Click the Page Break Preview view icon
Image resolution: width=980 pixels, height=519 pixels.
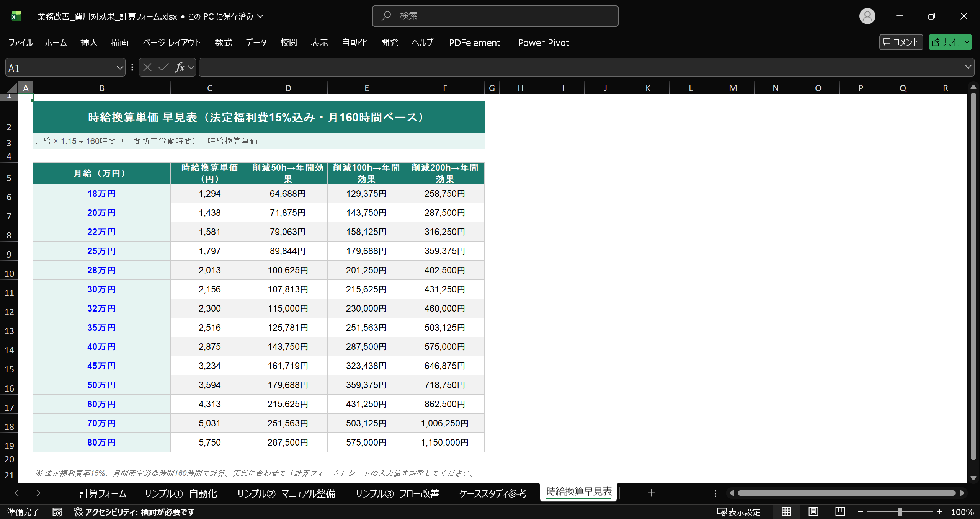point(840,511)
